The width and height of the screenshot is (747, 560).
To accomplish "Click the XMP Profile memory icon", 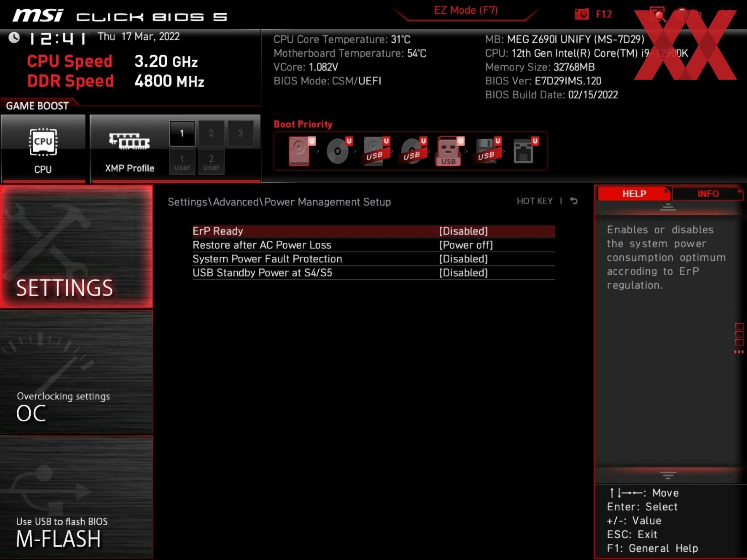I will pos(129,142).
